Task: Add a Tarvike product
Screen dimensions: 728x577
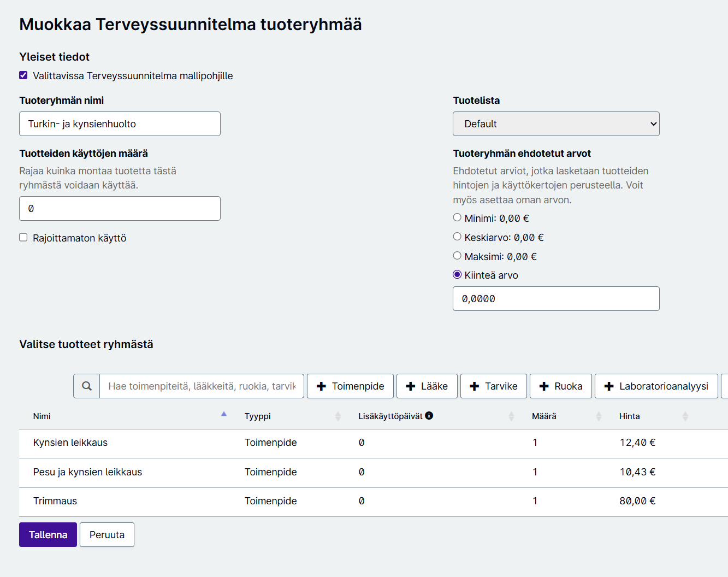Action: [494, 386]
